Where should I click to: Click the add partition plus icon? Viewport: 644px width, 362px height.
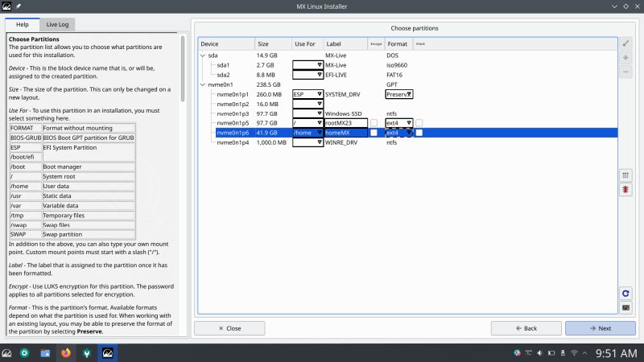tap(625, 58)
